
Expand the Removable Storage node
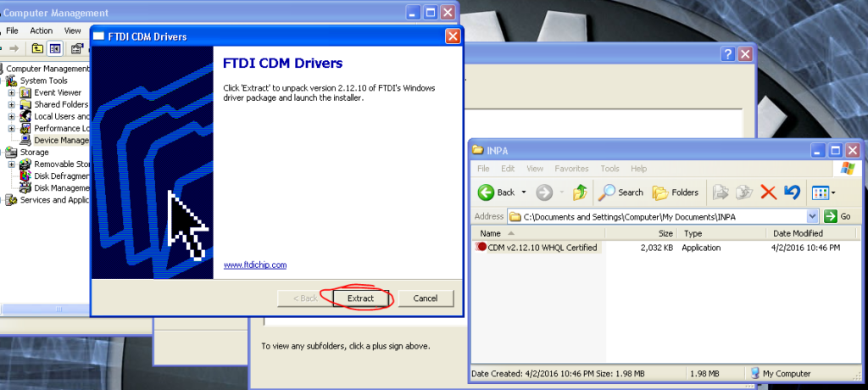click(11, 164)
